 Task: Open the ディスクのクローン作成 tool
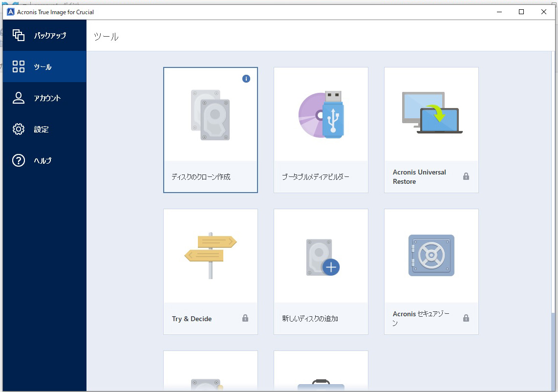pyautogui.click(x=201, y=176)
